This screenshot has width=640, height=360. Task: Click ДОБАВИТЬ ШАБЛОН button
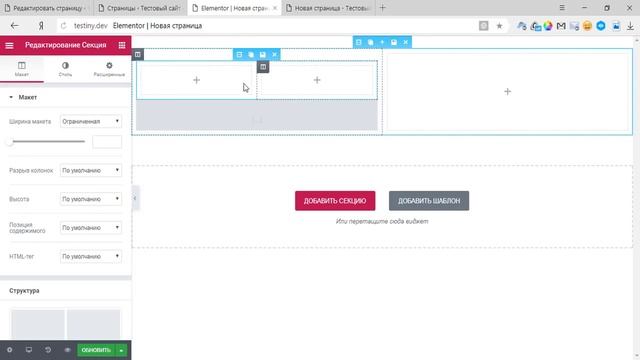429,201
